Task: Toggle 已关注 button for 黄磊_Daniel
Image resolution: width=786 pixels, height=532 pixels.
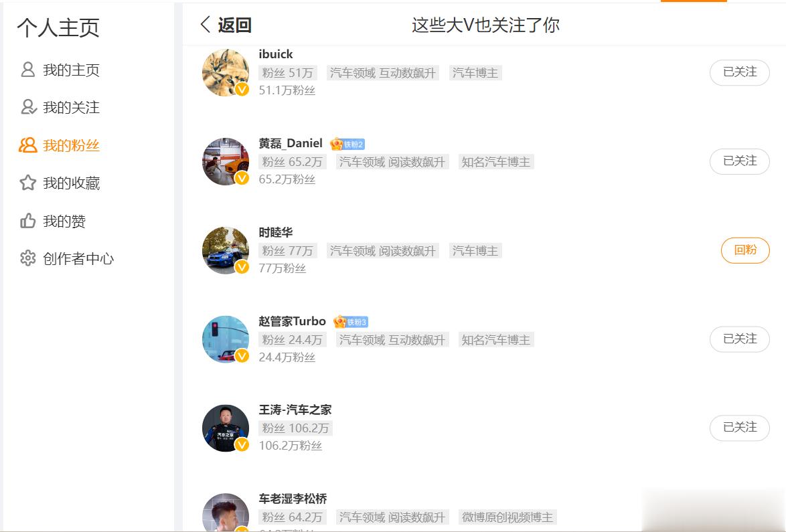Action: coord(739,161)
